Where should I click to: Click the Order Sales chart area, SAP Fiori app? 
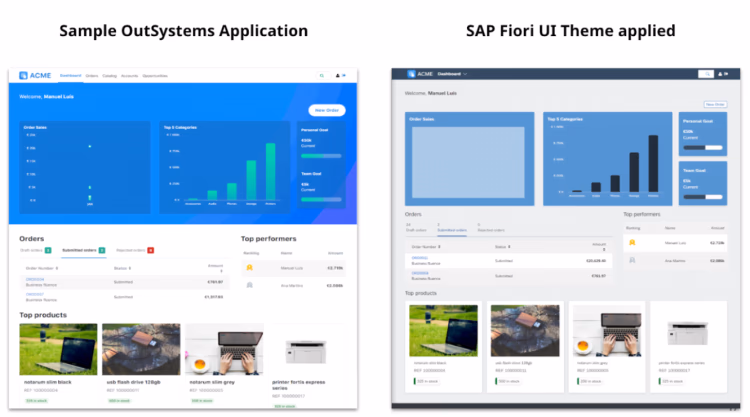(x=468, y=163)
